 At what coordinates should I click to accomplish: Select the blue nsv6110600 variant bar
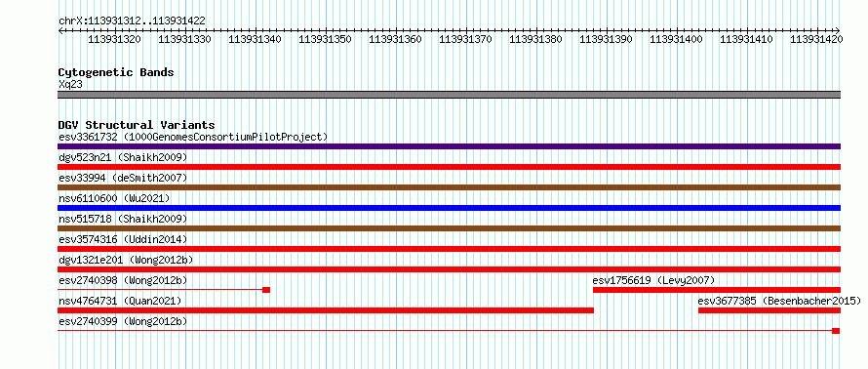pyautogui.click(x=449, y=208)
